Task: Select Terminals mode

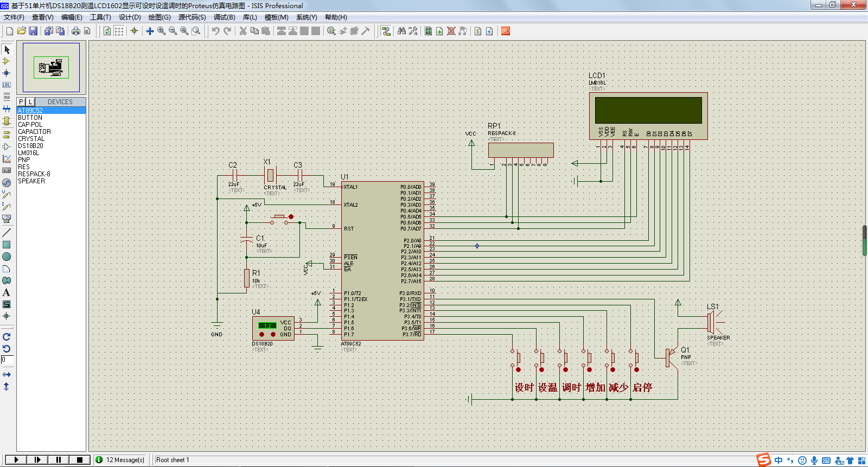Action: pos(7,135)
